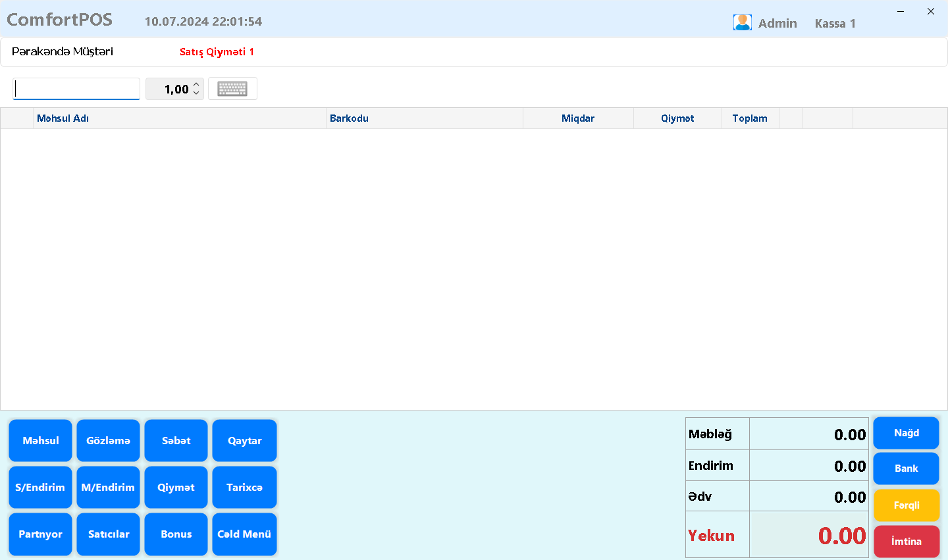Pay with Nağd cash

pos(907,433)
